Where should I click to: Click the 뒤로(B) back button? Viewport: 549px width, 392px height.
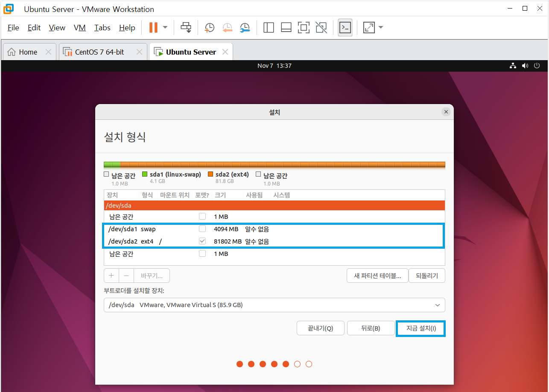[x=371, y=328]
